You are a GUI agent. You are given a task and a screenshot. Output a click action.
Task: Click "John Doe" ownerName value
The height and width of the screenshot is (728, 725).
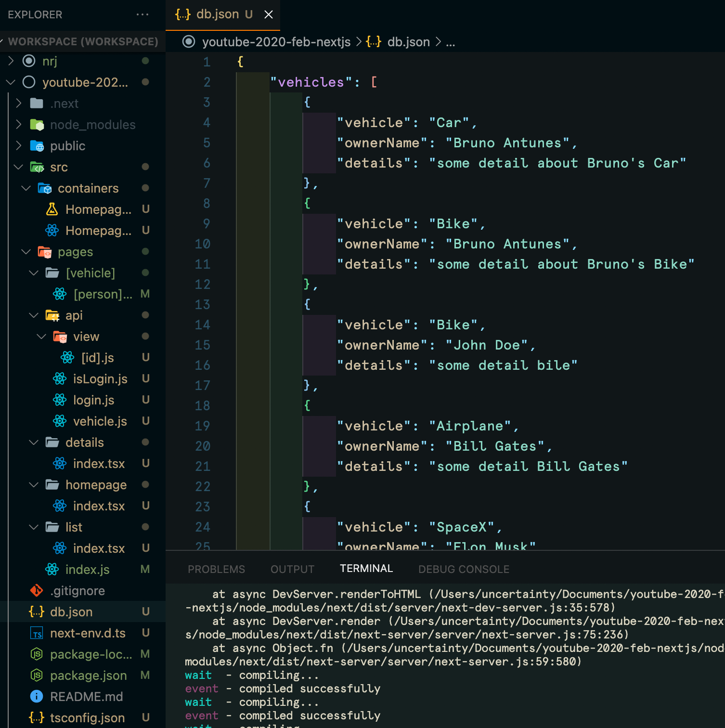click(487, 345)
